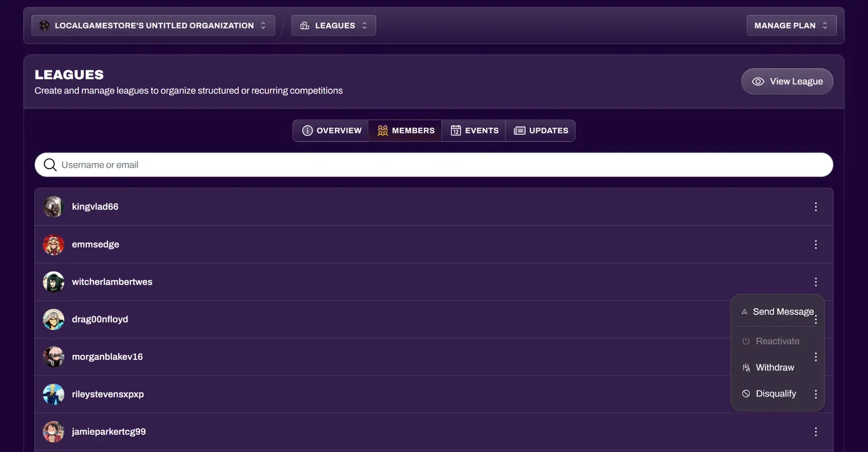Open kingvlad66's three-dot options menu
This screenshot has width=868, height=452.
[x=815, y=207]
